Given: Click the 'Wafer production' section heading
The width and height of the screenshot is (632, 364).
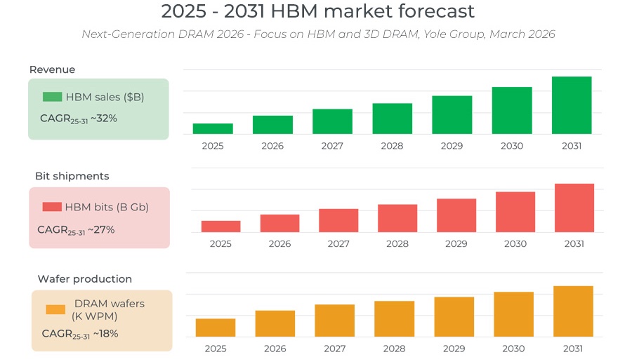Looking at the screenshot, I should pyautogui.click(x=84, y=279).
